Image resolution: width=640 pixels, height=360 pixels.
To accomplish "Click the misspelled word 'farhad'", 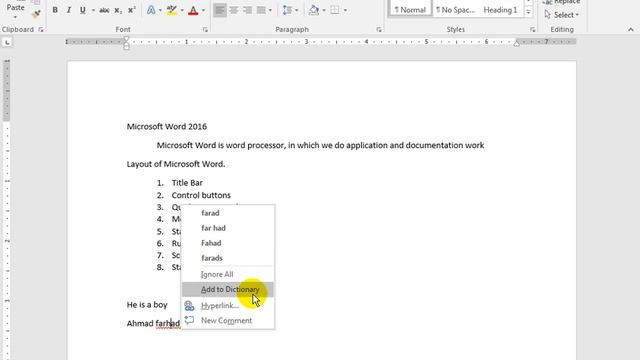I will coord(167,323).
